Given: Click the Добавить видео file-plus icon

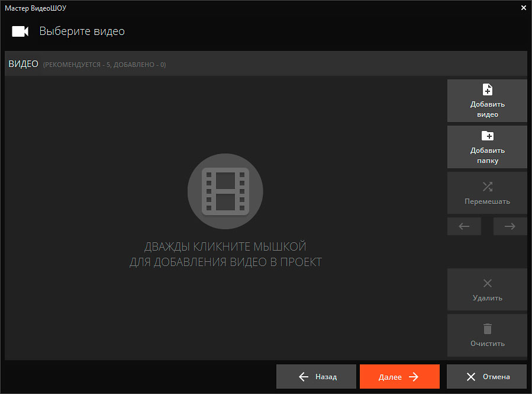Looking at the screenshot, I should click(x=487, y=89).
